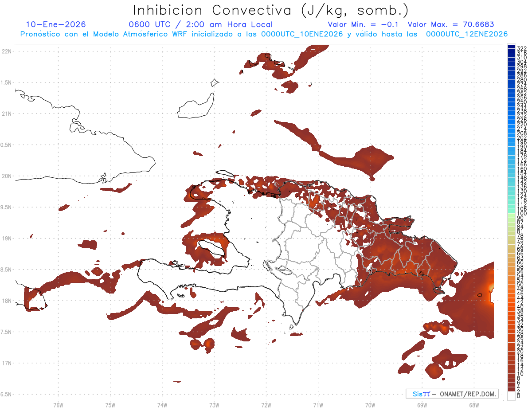Screen dimensions: 532x411
Task: Click the title "Inhibicion Convectiva (J/kg, somb.)"
Action: click(x=271, y=10)
